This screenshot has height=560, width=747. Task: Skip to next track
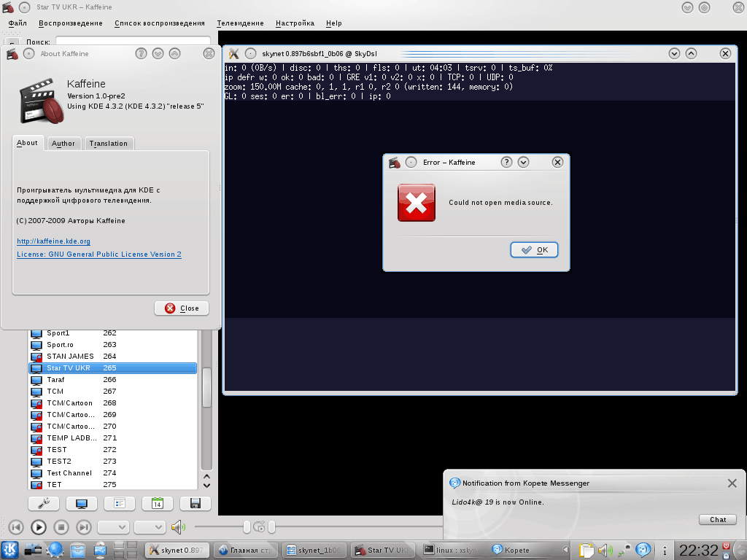[84, 527]
